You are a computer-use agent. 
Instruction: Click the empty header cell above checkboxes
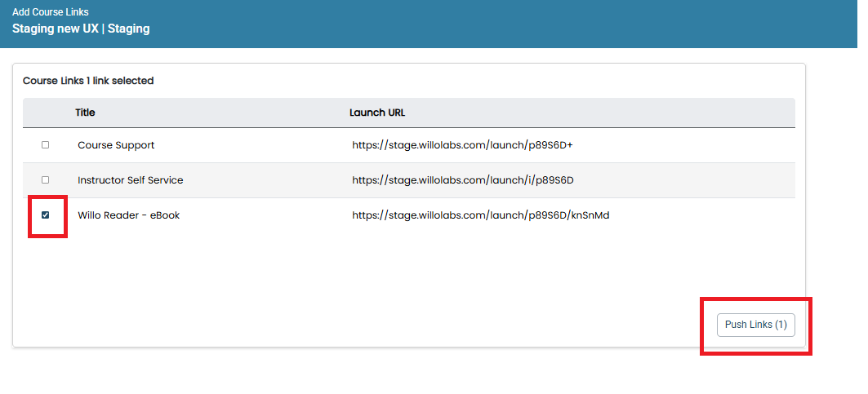click(46, 113)
